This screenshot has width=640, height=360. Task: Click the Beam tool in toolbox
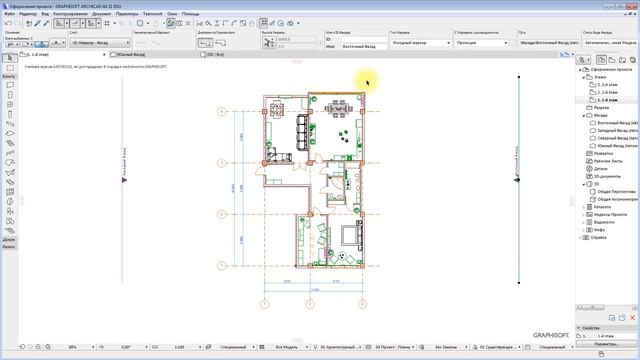tap(10, 124)
